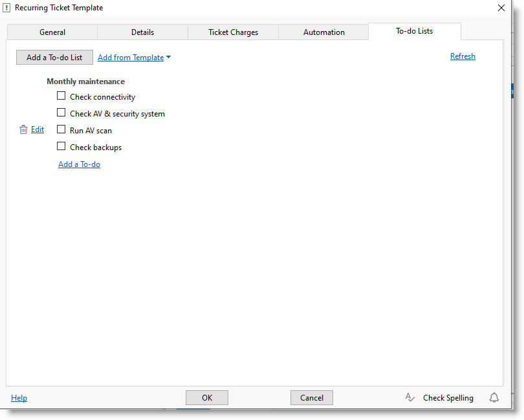Go to the Ticket Charges tab
The height and width of the screenshot is (420, 524).
pos(233,32)
